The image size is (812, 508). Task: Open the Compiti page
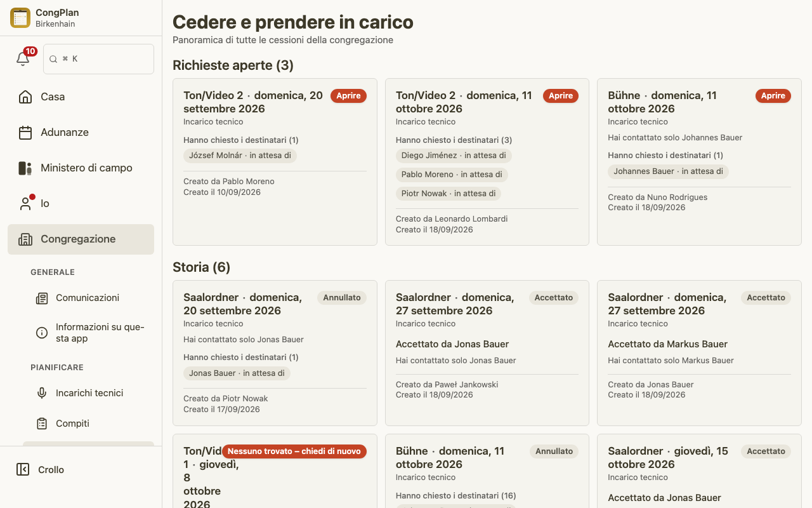(x=88, y=424)
